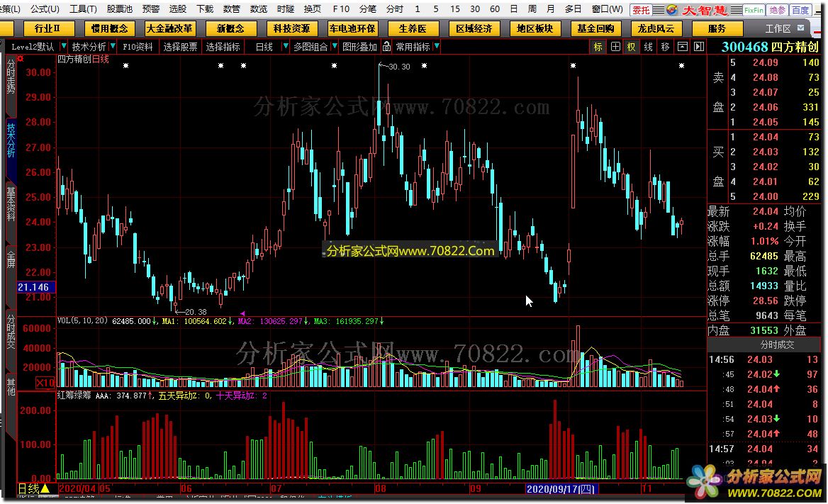Viewport: 828px width, 504px height.
Task: Click the 百度 button
Action: click(800, 9)
